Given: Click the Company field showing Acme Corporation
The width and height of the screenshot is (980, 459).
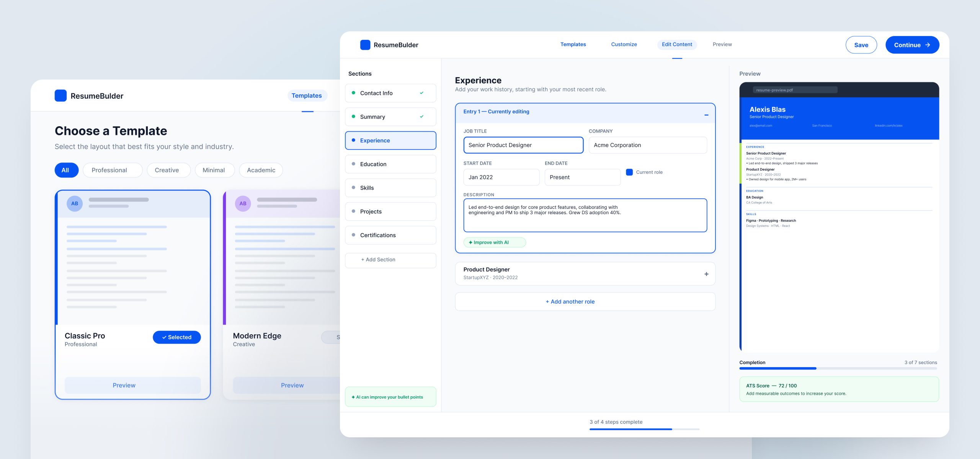Looking at the screenshot, I should (648, 145).
